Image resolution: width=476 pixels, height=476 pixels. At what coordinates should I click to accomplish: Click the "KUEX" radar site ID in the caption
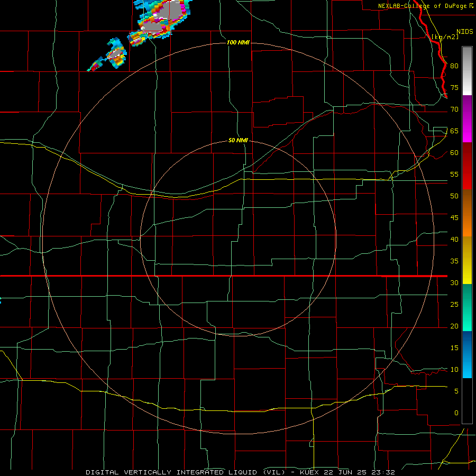[309, 472]
